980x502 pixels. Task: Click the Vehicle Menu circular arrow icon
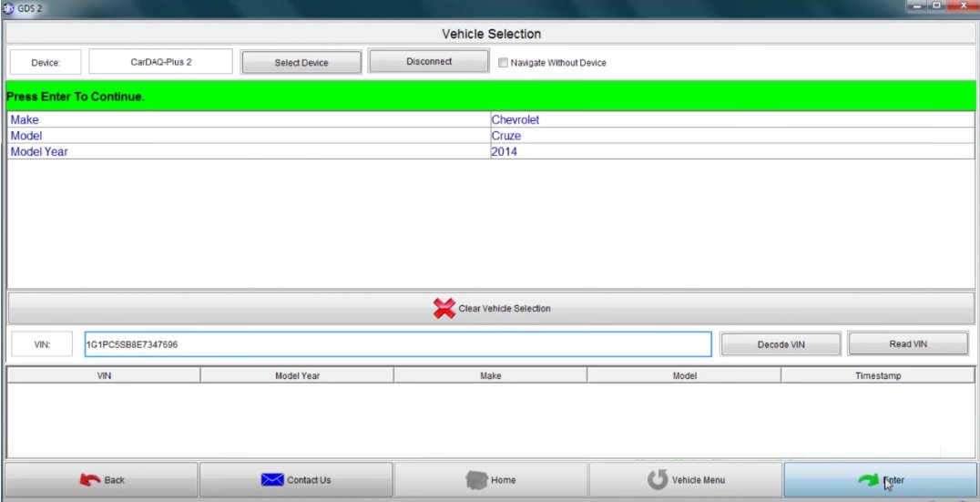click(657, 480)
